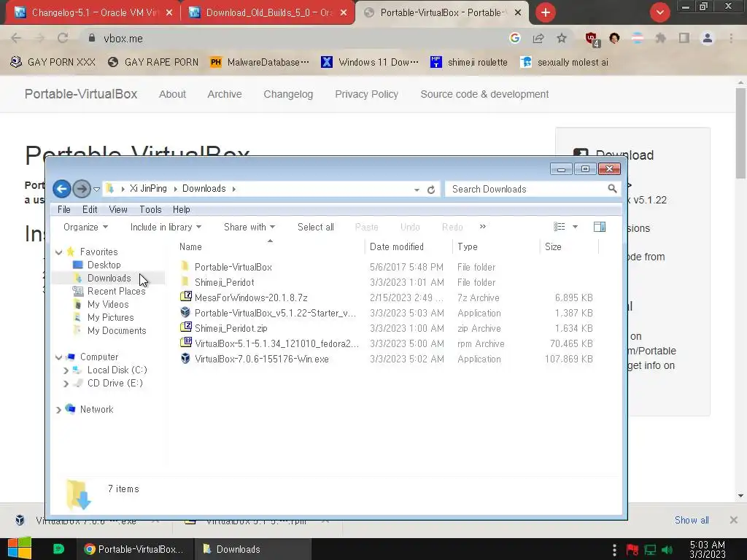Image resolution: width=747 pixels, height=560 pixels.
Task: Click the volume icon in system tray
Action: coord(667,550)
